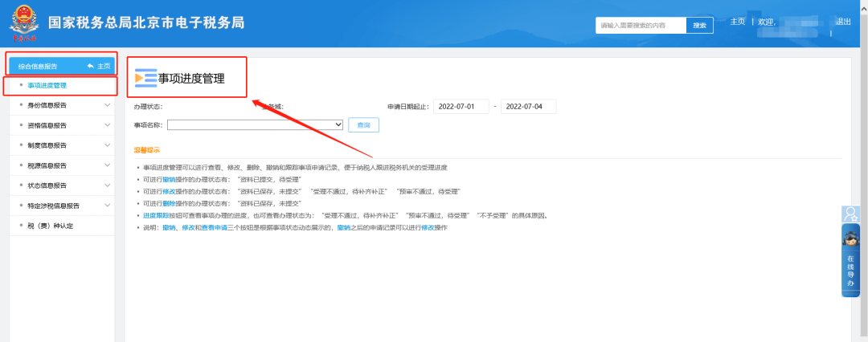This screenshot has width=868, height=342.
Task: Click the 查询 query button
Action: [363, 125]
